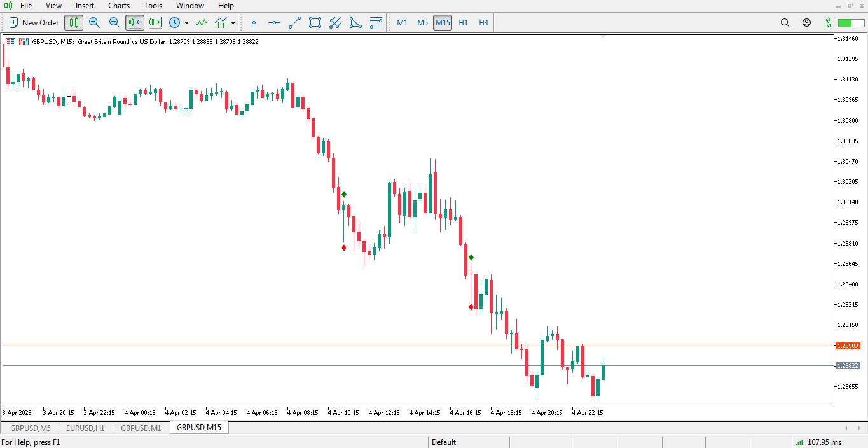Viewport: 868px width, 448px height.
Task: Open the objects list toolbar button
Action: tap(376, 23)
